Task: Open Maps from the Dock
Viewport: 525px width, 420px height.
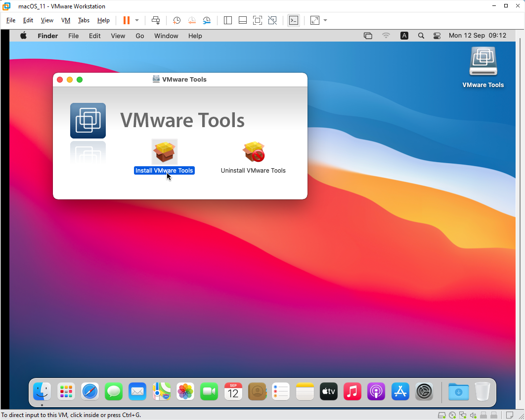Action: point(161,391)
